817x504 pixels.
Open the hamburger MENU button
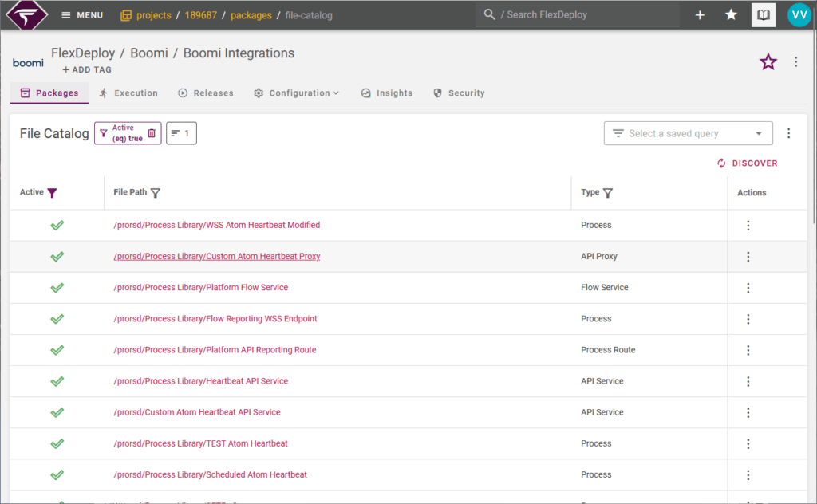click(82, 15)
